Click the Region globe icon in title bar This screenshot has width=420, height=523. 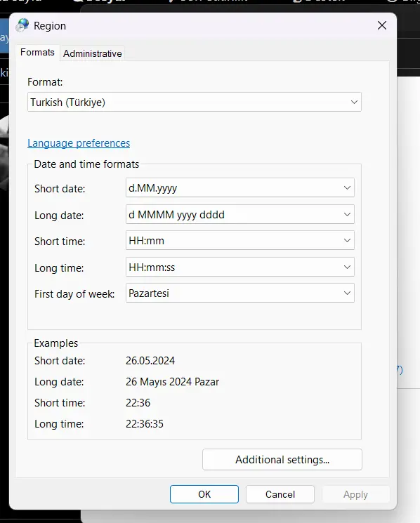[22, 25]
